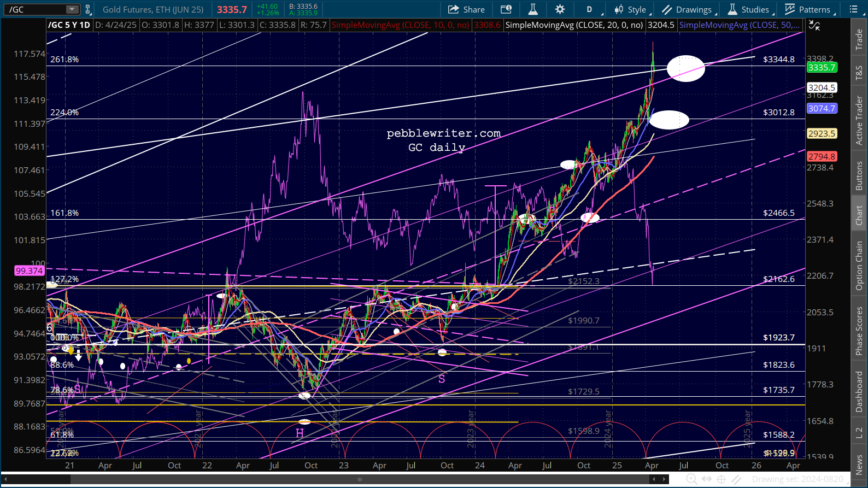Click the SMA 20 value 3204.5 in header
Viewport: 868px width, 488px height.
click(661, 25)
